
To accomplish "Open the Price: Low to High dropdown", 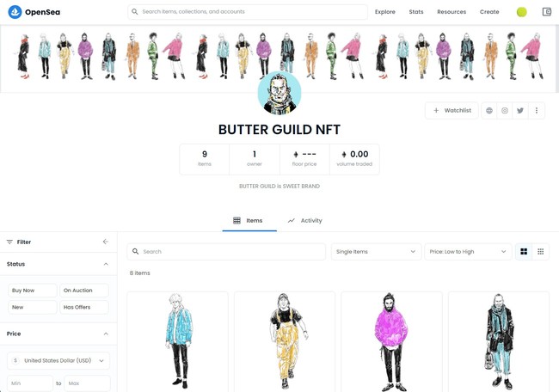I will pos(468,252).
